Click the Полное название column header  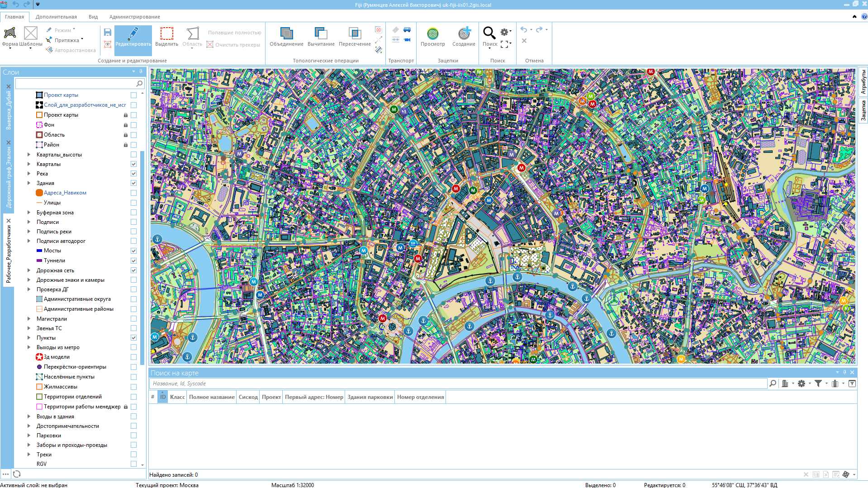click(x=212, y=397)
